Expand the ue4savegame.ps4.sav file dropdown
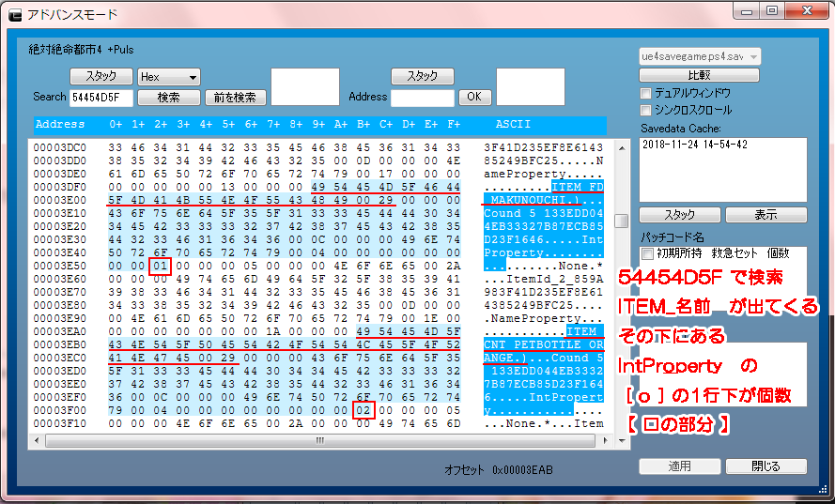Viewport: 835px width, 504px height. click(x=700, y=56)
